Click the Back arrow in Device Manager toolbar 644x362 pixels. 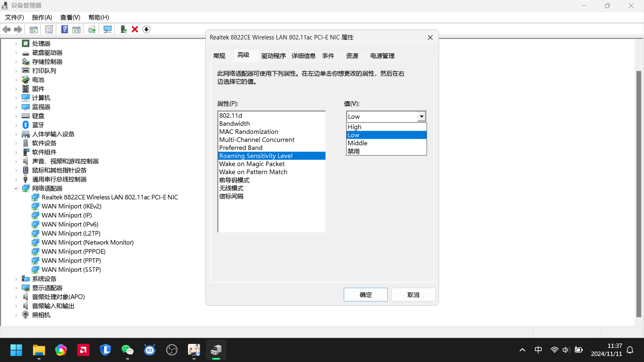pyautogui.click(x=7, y=29)
